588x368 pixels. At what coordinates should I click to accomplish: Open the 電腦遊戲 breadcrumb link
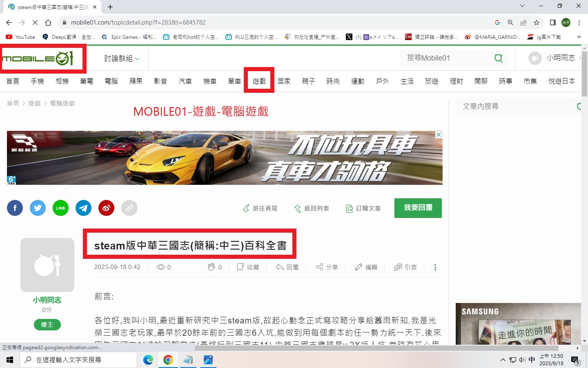tap(62, 103)
